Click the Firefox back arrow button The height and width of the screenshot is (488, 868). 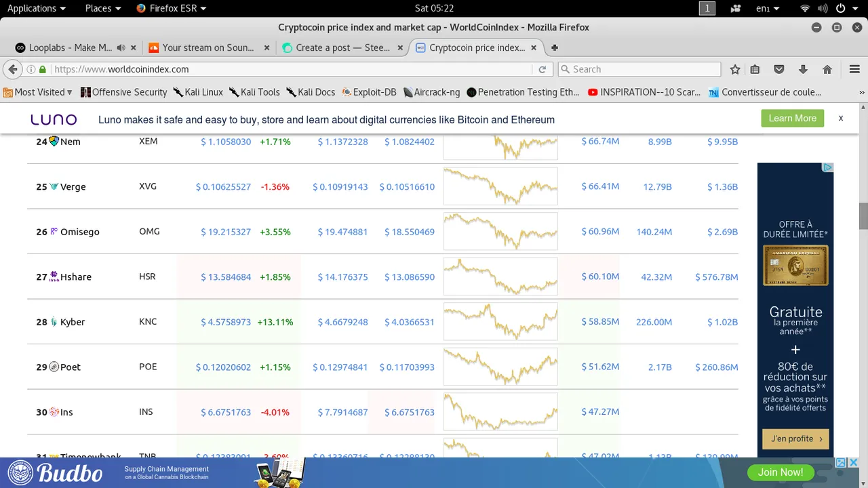pos(12,69)
